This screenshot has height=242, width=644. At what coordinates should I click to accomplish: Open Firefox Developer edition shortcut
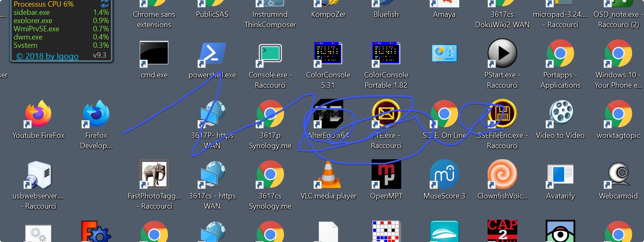[96, 114]
